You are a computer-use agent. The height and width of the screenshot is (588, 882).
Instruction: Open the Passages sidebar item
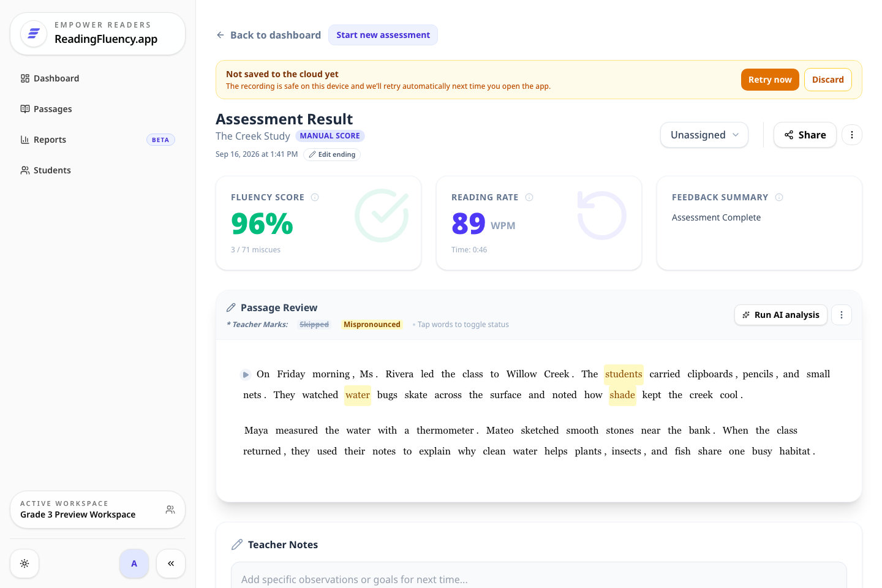pyautogui.click(x=98, y=109)
